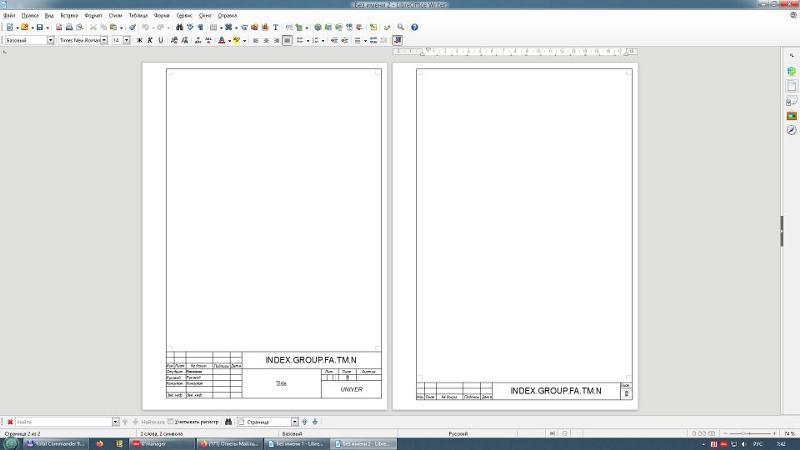This screenshot has height=450, width=800.
Task: Toggle center paragraph alignment
Action: tap(266, 40)
